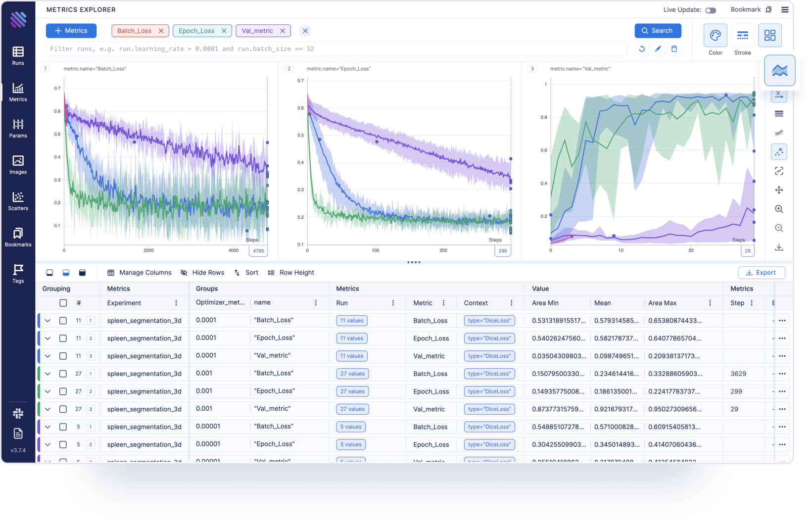812x530 pixels.
Task: Open the Scatters page in sidebar
Action: click(18, 201)
